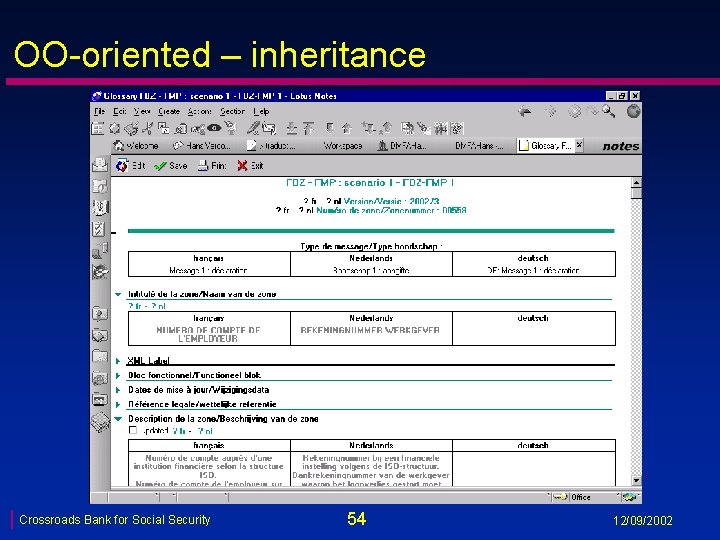The width and height of the screenshot is (720, 540).
Task: Click the eye-shaped icon in the toolbar
Action: pos(214,128)
